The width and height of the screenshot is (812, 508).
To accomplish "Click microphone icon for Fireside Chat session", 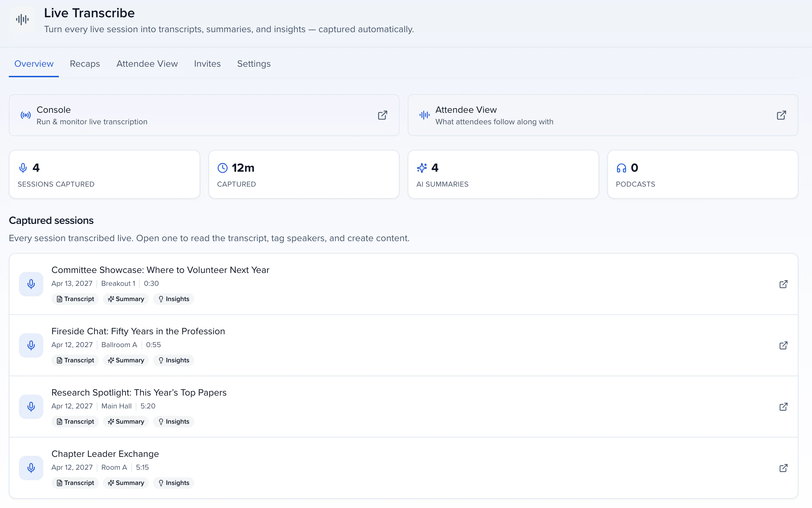I will (x=31, y=345).
